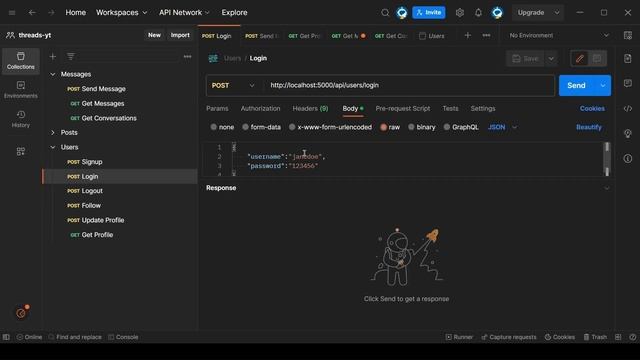640x360 pixels.
Task: Click the body editor vertical scrollbar
Action: click(607, 159)
